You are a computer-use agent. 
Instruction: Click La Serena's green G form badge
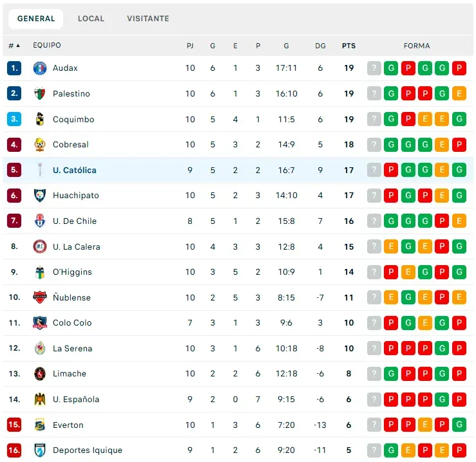(443, 349)
